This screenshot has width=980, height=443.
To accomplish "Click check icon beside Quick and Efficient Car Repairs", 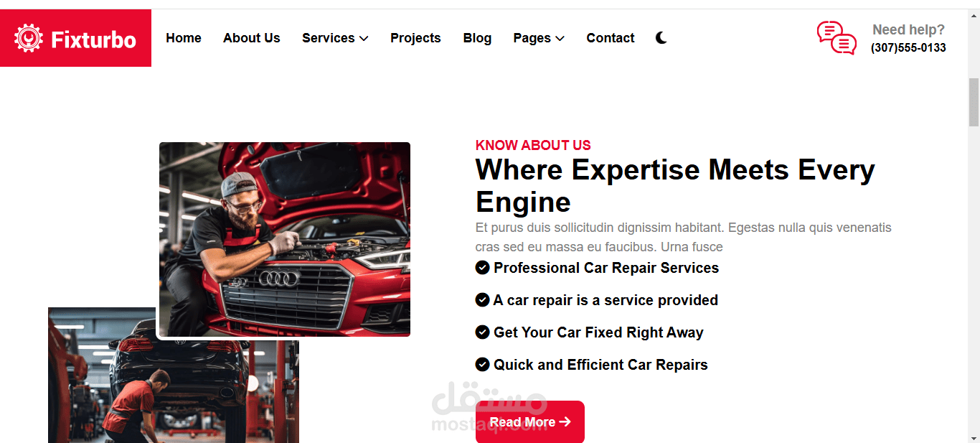I will 482,364.
